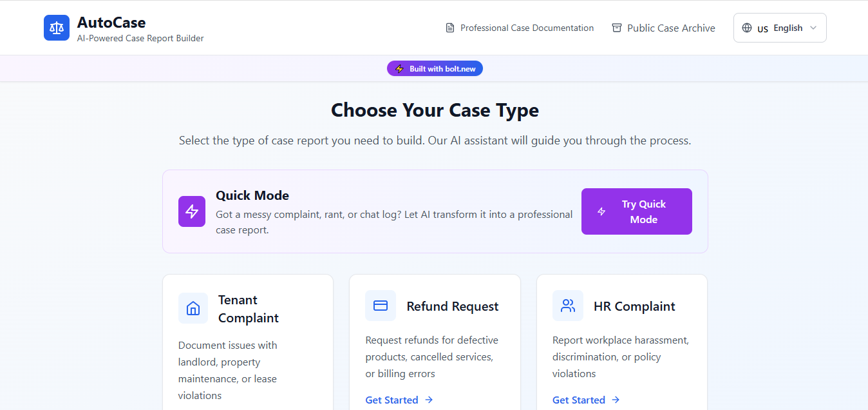Click the bolt icon on Built with bolt.new badge
Screen dimensions: 868x410
point(399,68)
